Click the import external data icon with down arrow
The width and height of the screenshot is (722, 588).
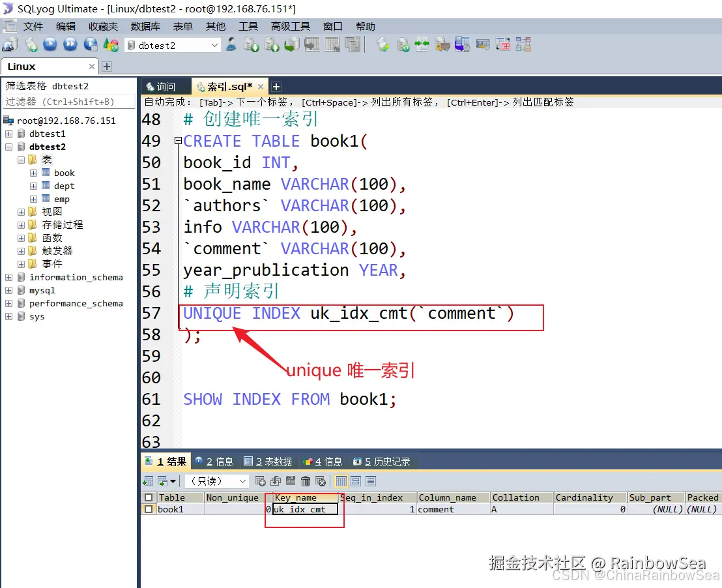(251, 45)
